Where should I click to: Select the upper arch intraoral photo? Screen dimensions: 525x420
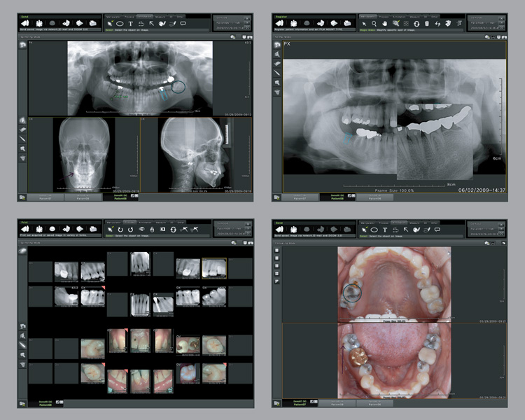pos(394,285)
